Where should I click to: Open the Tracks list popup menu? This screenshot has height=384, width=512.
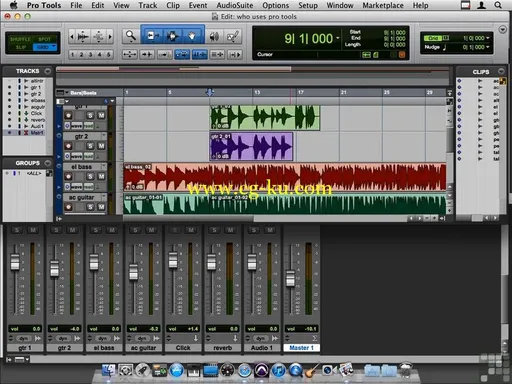pos(48,71)
